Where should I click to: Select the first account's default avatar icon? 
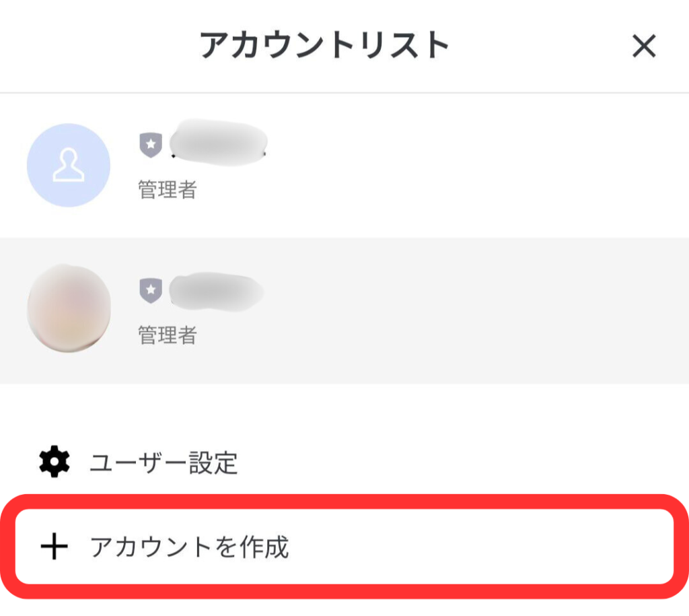[68, 165]
